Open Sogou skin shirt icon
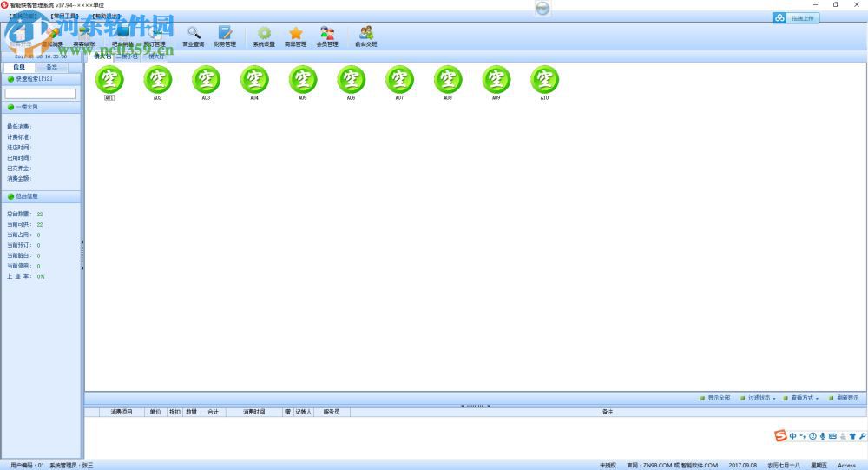The image size is (868, 470). [852, 436]
